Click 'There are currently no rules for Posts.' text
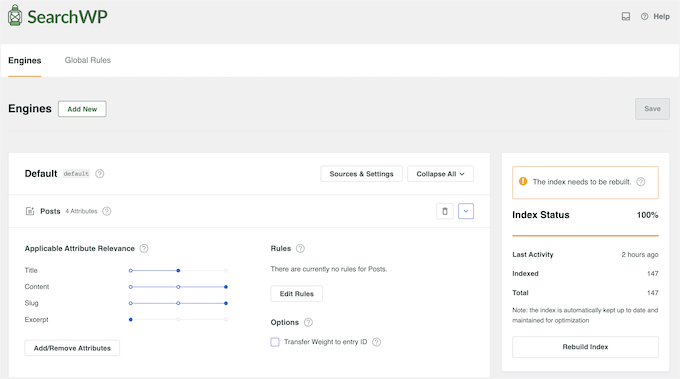 pyautogui.click(x=329, y=269)
